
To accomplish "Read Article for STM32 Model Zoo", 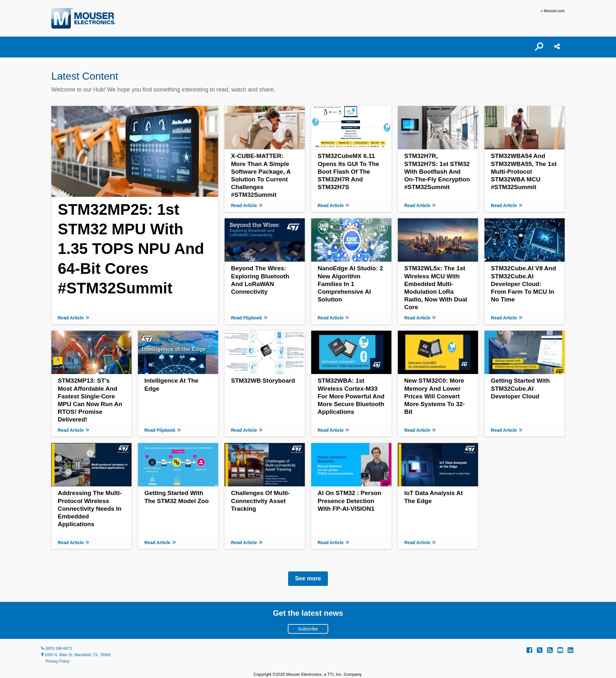I will point(160,543).
